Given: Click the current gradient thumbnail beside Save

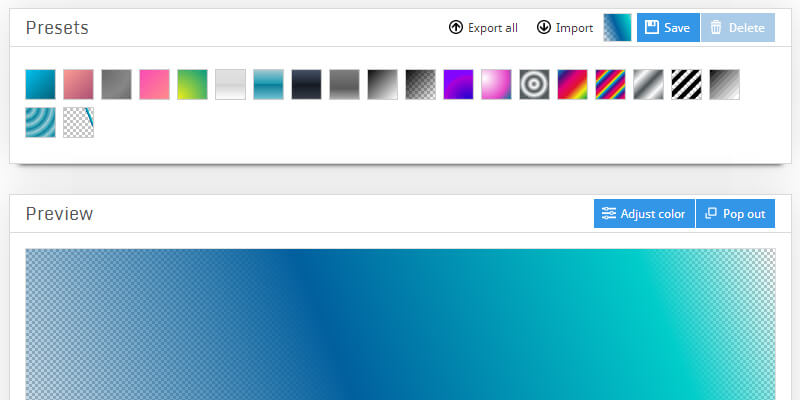Looking at the screenshot, I should coord(617,28).
